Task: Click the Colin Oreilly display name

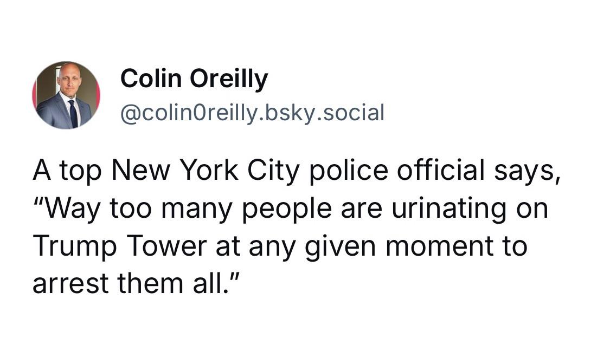Action: pos(194,79)
